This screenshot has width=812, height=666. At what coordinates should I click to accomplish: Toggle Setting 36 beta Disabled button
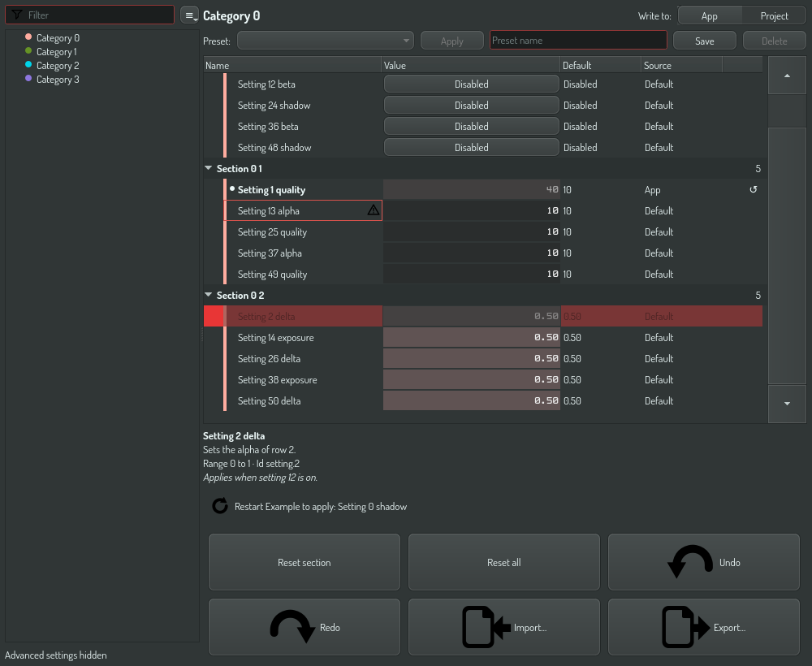pos(471,127)
